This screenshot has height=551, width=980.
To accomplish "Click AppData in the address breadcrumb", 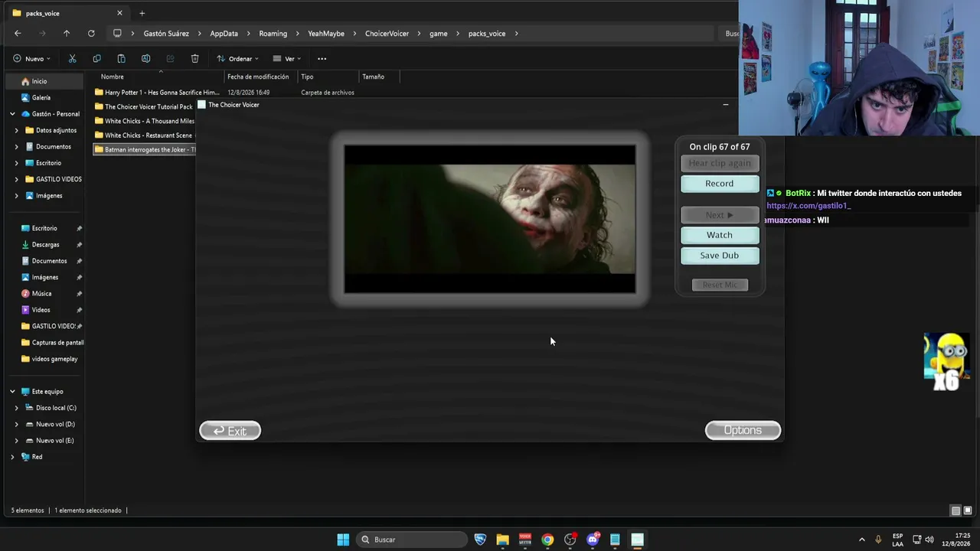I will 224,34.
